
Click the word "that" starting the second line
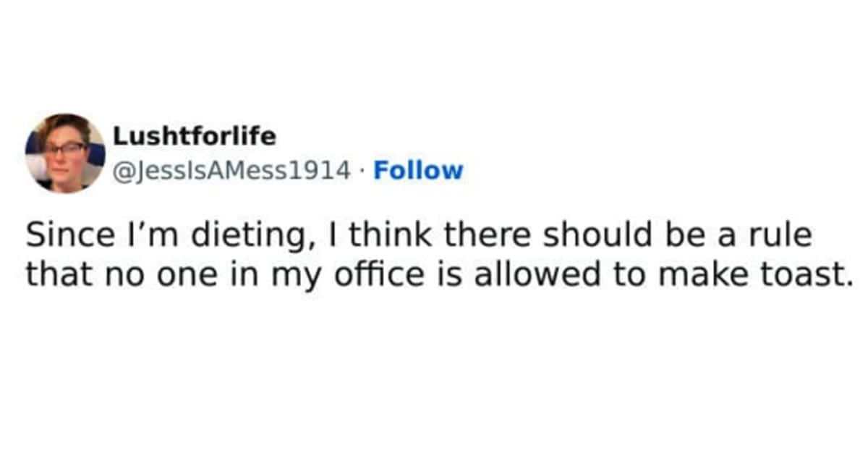54,274
